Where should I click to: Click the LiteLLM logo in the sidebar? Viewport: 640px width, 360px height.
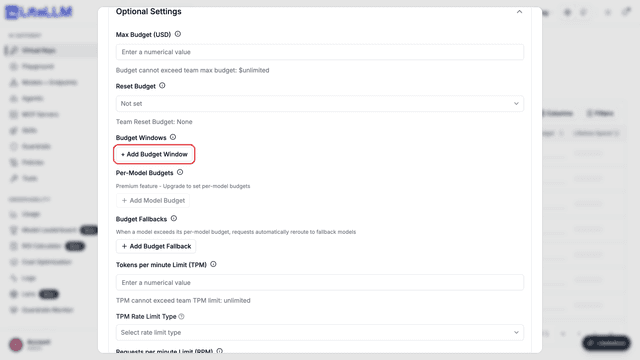point(39,12)
